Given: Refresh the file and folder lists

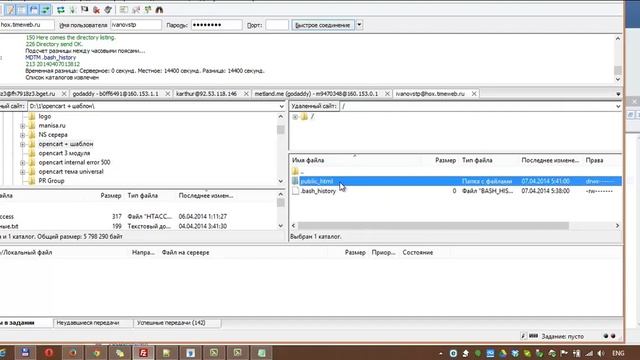Looking at the screenshot, I should click(x=60, y=9).
